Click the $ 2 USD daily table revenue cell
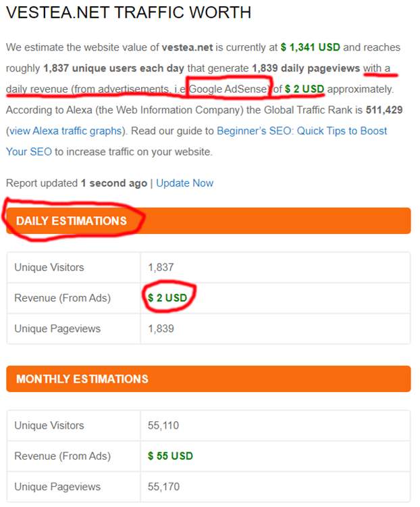 (167, 298)
